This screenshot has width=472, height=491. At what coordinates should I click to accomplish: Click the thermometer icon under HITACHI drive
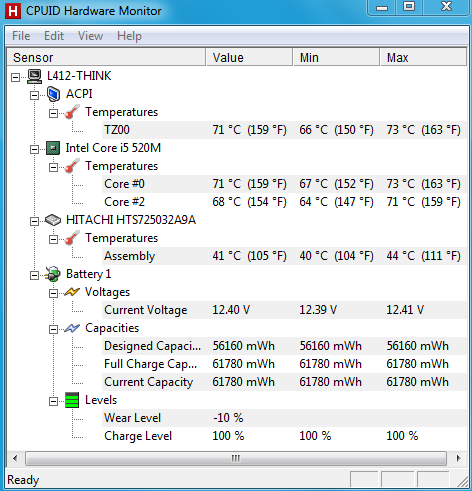[x=72, y=238]
